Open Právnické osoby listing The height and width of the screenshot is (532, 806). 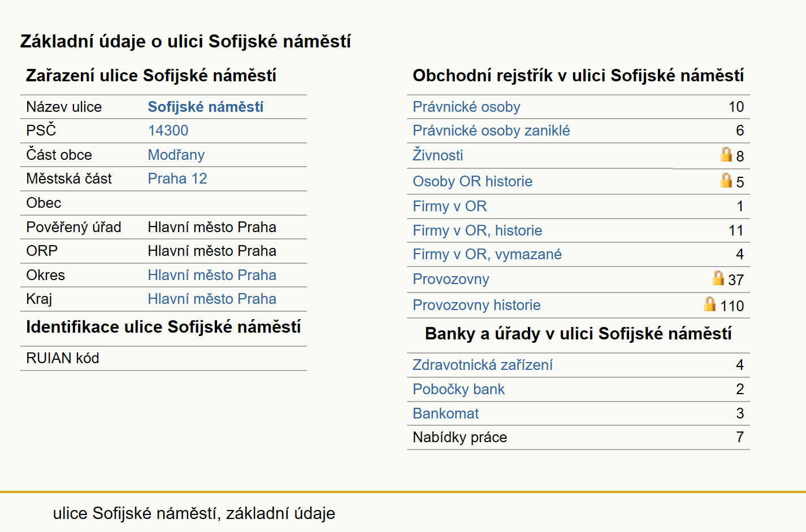click(x=466, y=107)
